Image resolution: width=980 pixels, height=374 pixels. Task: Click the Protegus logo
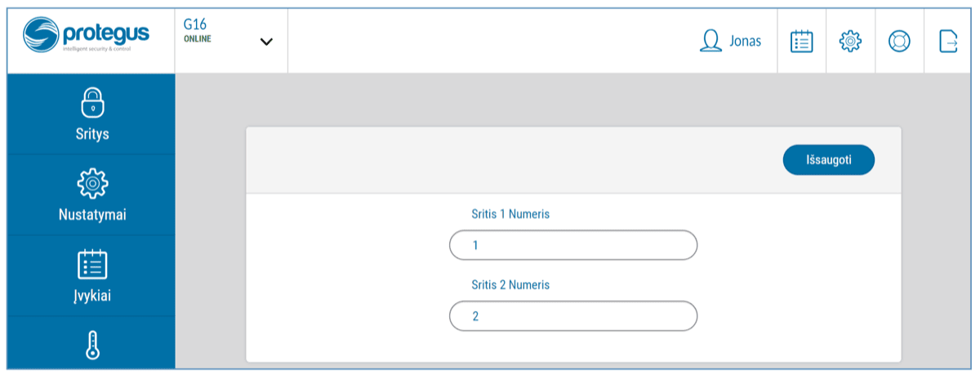(87, 37)
